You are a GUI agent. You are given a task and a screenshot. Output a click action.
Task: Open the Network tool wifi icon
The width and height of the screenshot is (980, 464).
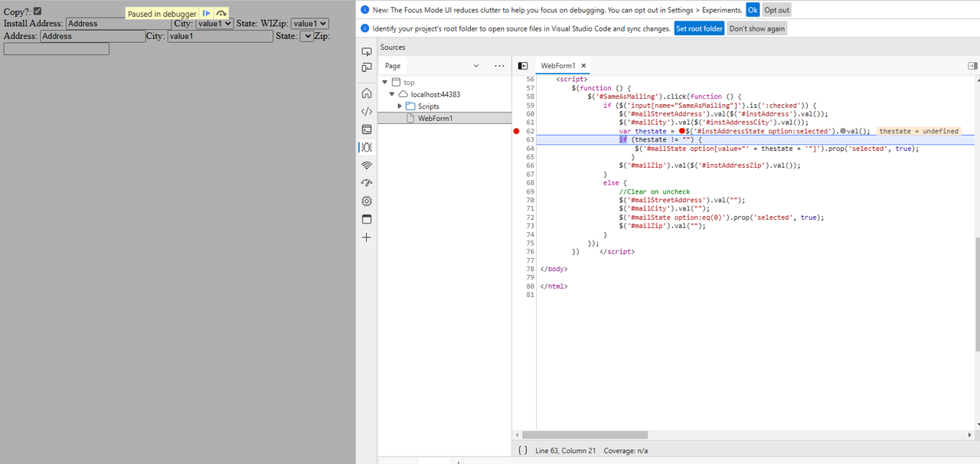click(367, 165)
